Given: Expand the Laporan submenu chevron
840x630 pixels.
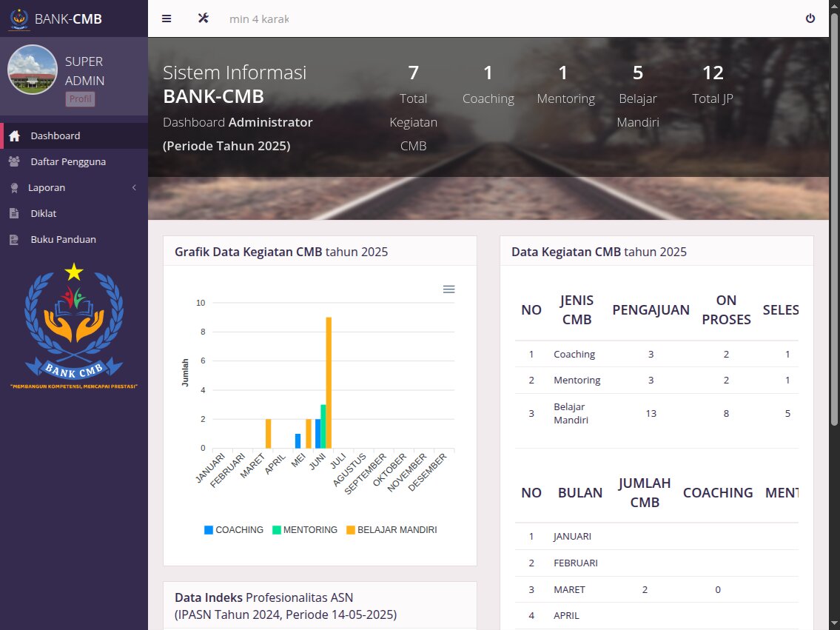Looking at the screenshot, I should [x=134, y=188].
